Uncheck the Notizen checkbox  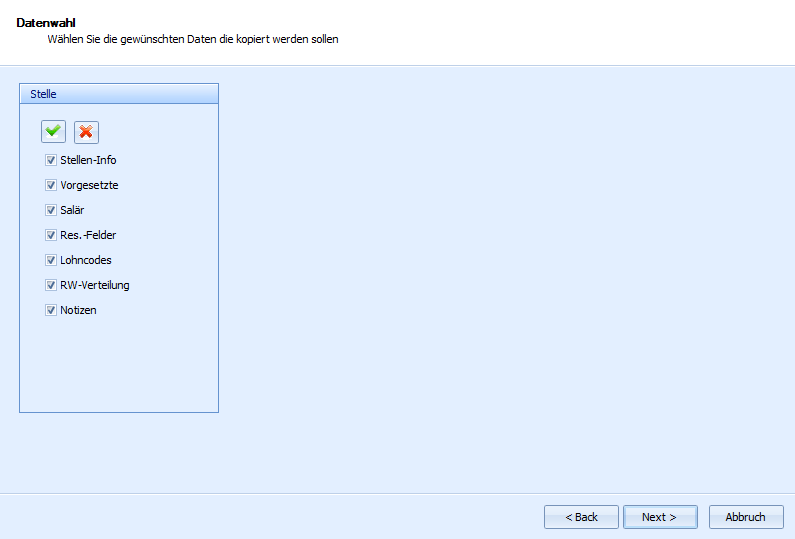coord(50,310)
